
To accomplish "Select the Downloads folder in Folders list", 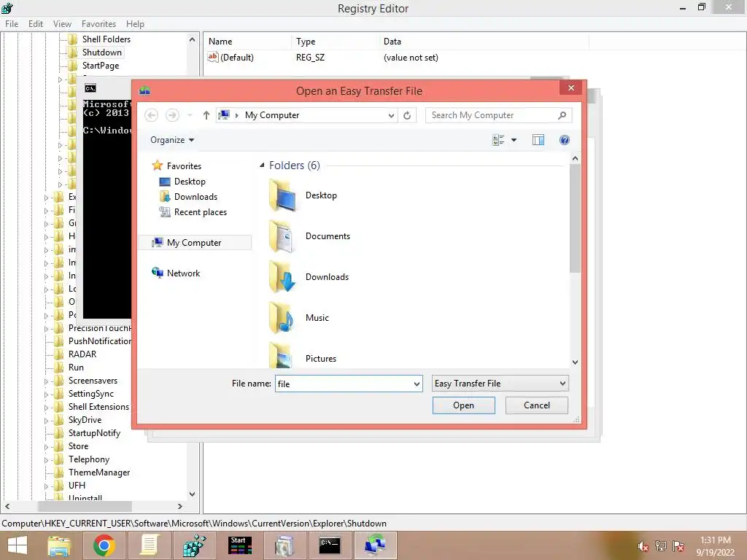I will (282, 277).
